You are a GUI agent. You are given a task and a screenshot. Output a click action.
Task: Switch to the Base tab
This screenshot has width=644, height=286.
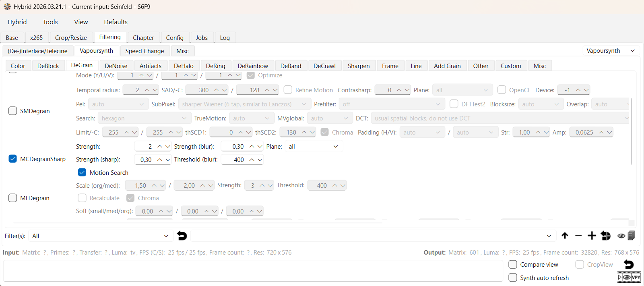pos(12,37)
